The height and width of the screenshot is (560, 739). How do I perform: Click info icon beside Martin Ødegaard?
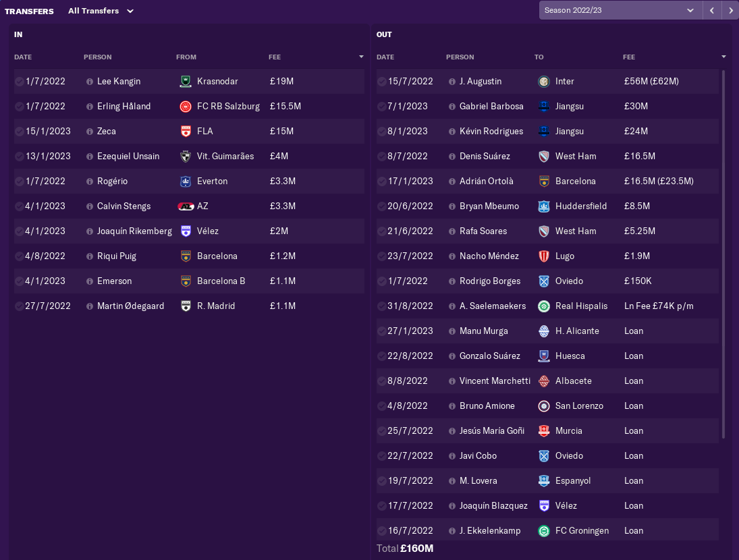[90, 306]
